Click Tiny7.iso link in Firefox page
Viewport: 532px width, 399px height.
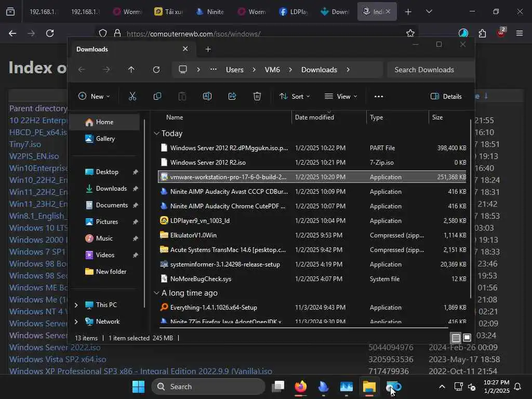click(x=25, y=144)
